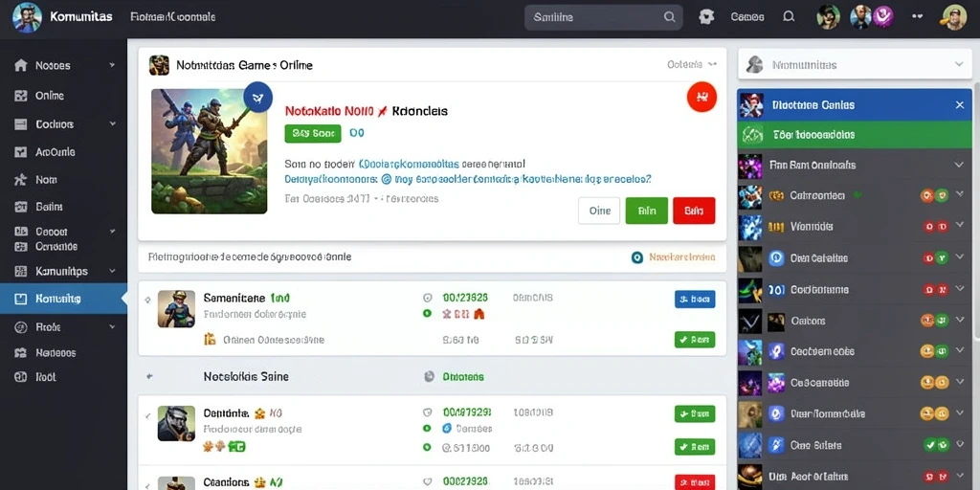This screenshot has height=490, width=980.
Task: Open the Codnoes sidebar icon
Action: click(21, 124)
